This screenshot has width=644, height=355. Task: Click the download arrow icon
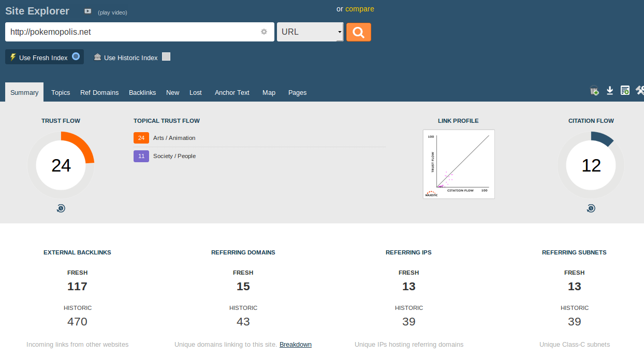click(610, 91)
